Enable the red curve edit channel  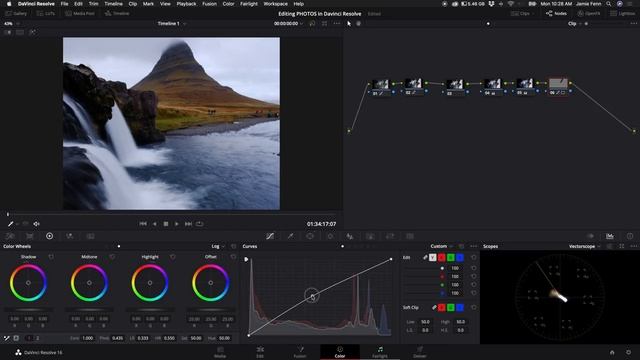click(441, 258)
